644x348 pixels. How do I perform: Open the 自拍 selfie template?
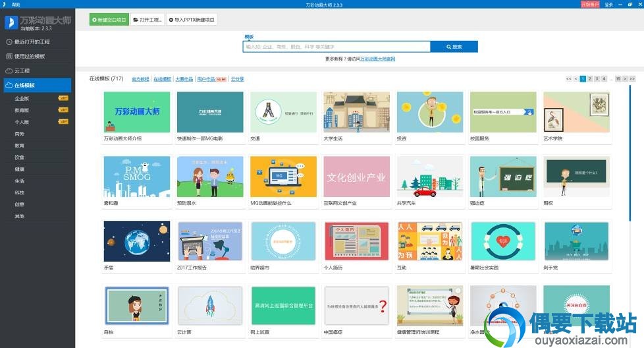click(137, 306)
